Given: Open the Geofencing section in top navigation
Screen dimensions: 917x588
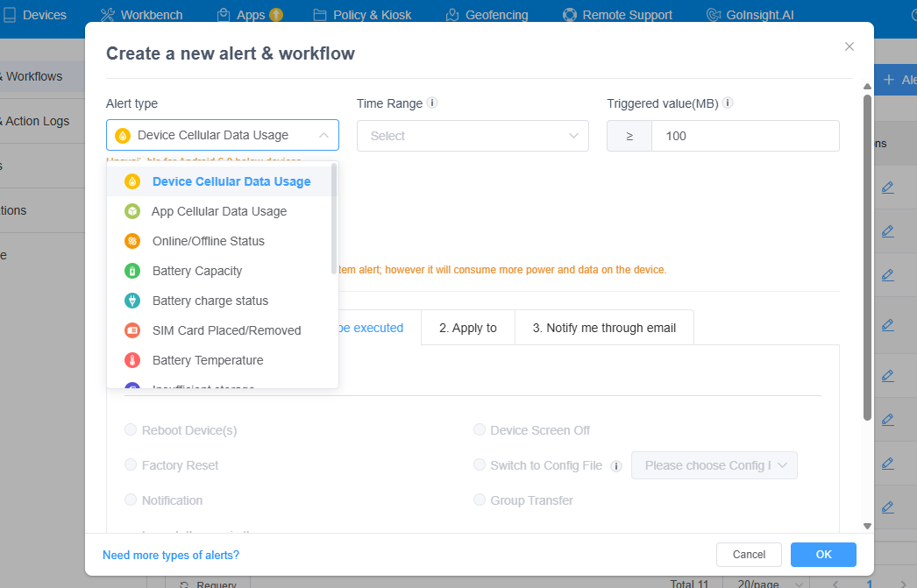Looking at the screenshot, I should point(487,14).
